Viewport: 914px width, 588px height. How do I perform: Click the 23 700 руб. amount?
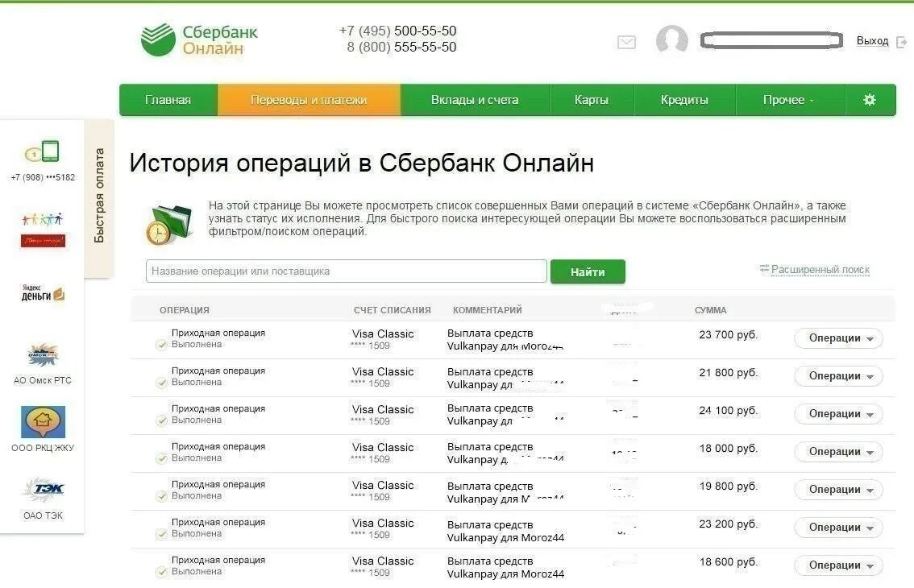click(728, 335)
